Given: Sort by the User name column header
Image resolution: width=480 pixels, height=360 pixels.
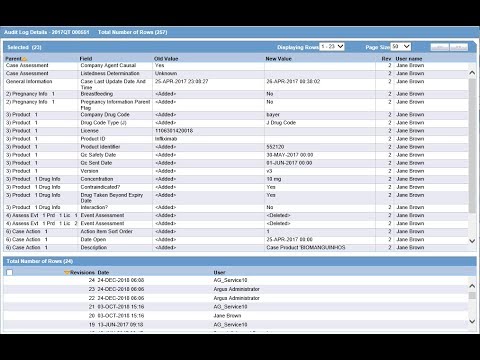Looking at the screenshot, I should [x=409, y=59].
